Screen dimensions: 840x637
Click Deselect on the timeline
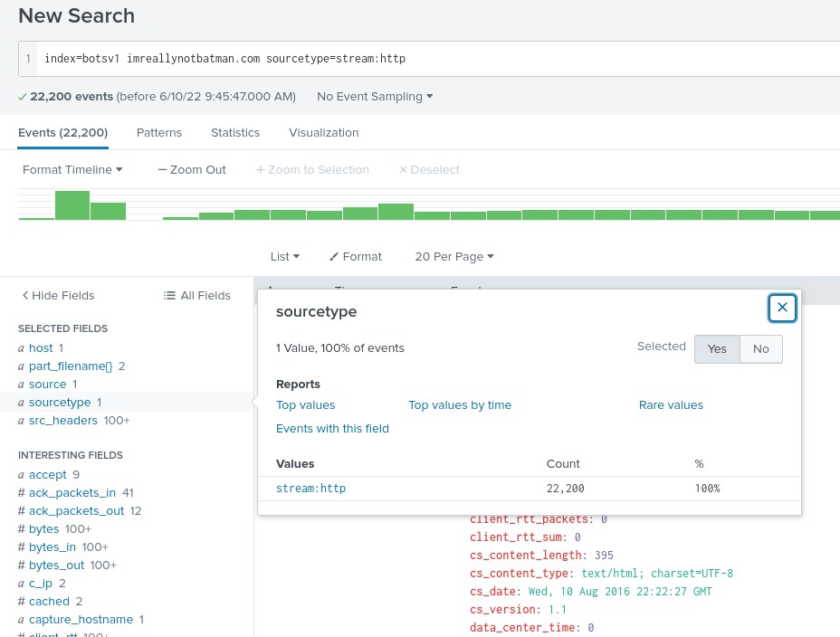pos(429,170)
